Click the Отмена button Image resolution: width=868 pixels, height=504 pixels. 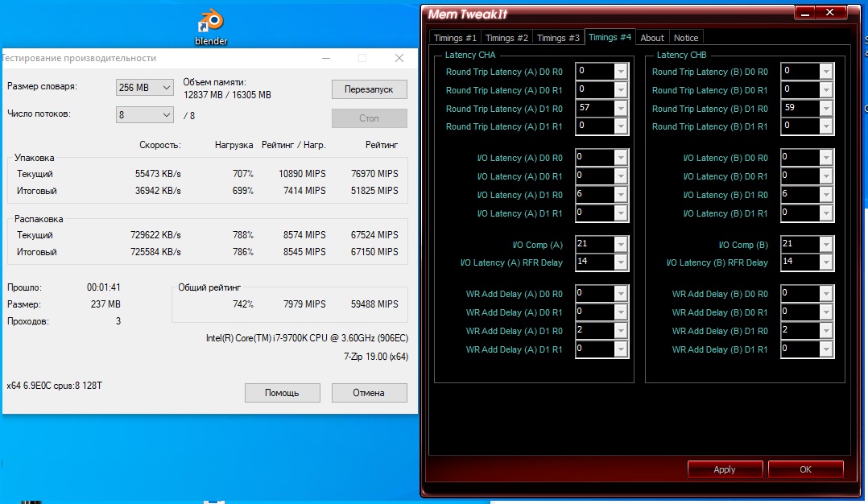point(370,393)
